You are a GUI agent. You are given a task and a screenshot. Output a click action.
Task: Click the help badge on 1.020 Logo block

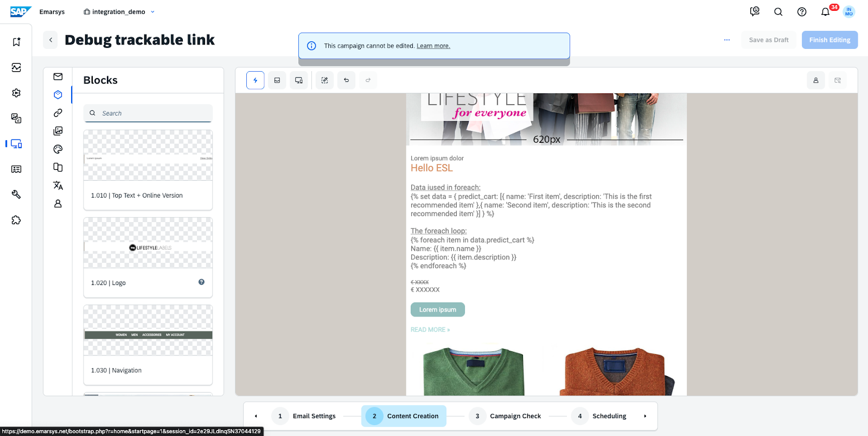coord(201,282)
